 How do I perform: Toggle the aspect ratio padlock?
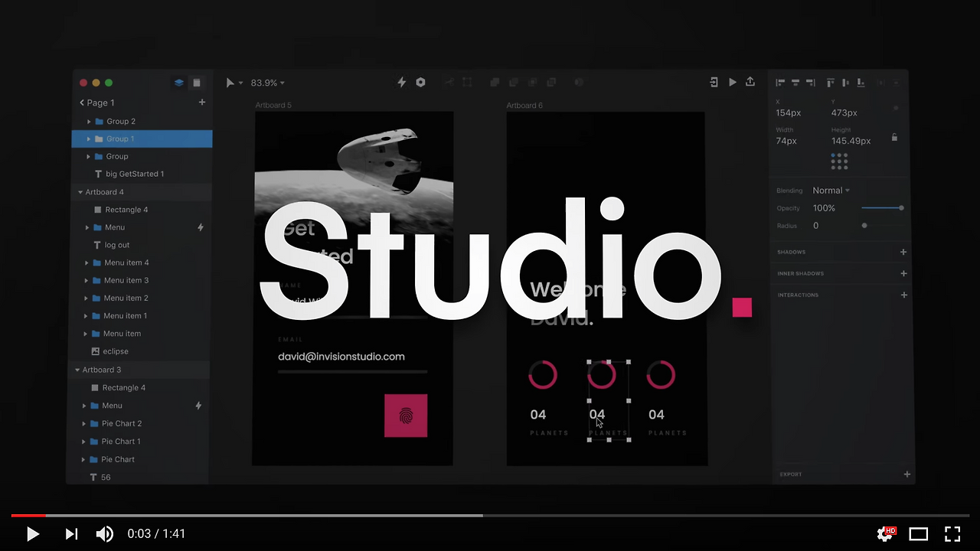894,137
